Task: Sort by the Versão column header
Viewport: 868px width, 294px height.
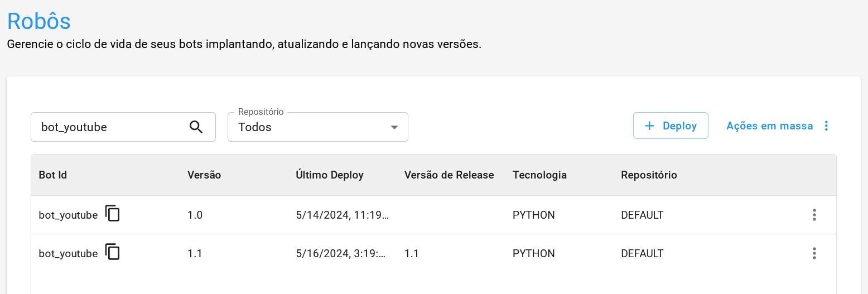Action: 204,175
